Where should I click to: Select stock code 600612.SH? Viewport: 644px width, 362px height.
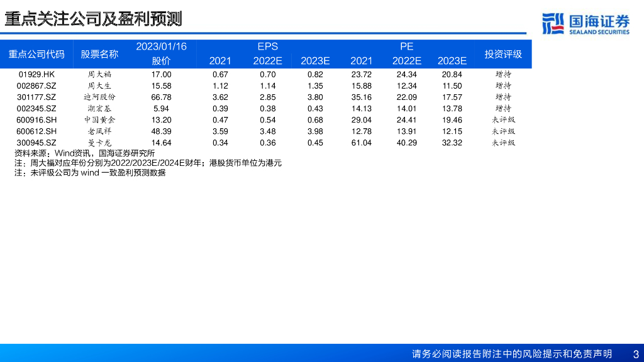[36, 132]
